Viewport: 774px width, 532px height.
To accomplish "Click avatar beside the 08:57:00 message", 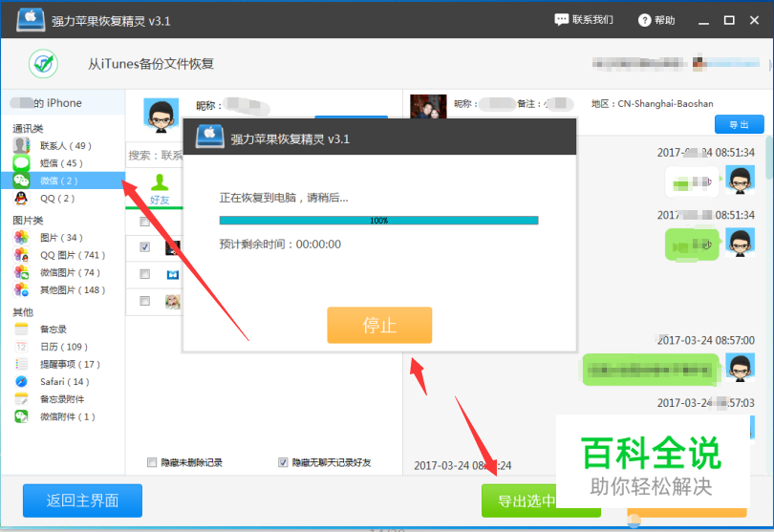I will tap(740, 367).
